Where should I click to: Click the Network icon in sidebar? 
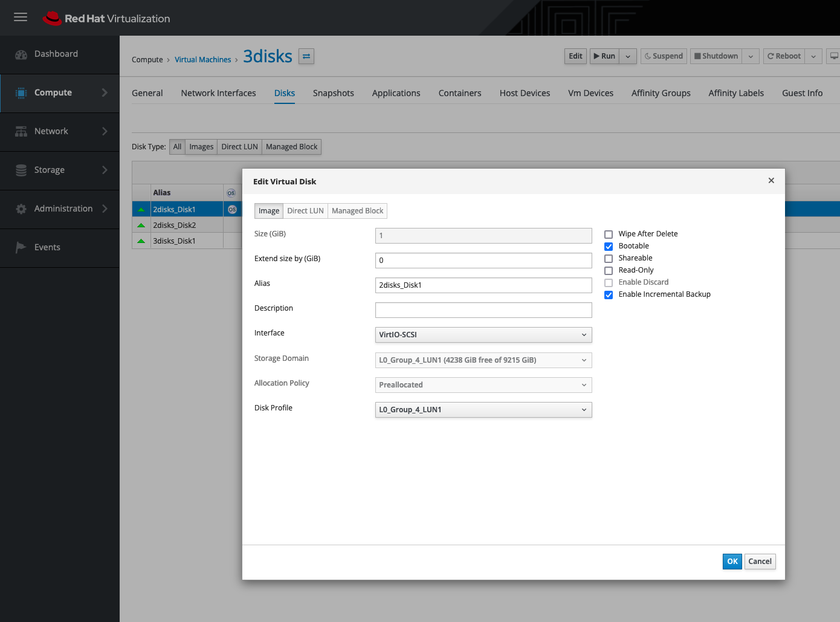coord(21,131)
